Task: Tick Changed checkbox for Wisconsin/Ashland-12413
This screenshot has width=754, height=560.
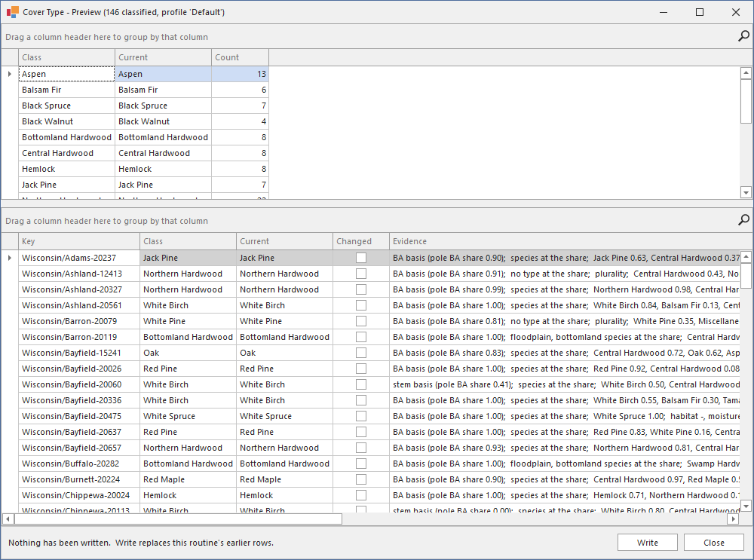Action: (x=361, y=274)
